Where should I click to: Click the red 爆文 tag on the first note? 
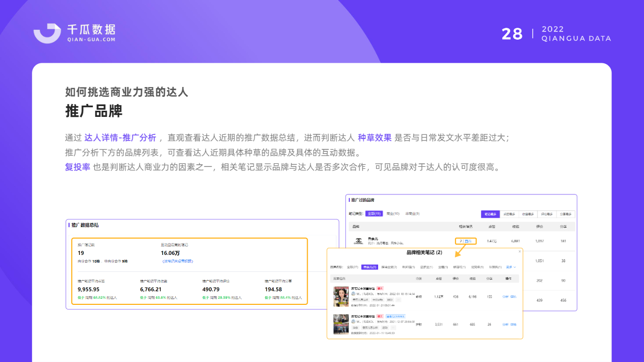[380, 288]
